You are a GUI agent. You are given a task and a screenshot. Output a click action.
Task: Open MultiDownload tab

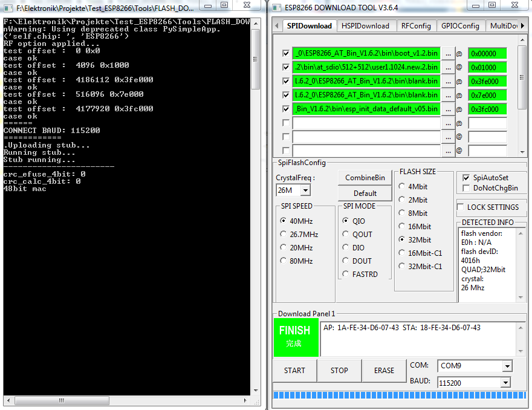[x=504, y=26]
